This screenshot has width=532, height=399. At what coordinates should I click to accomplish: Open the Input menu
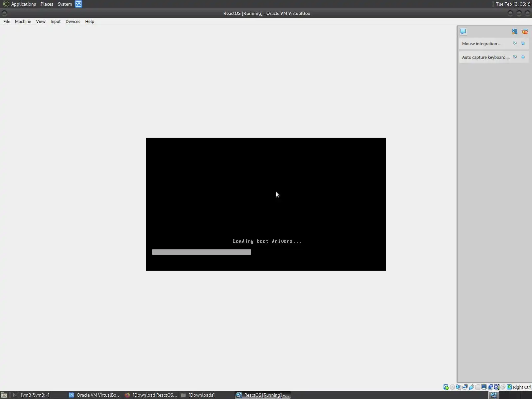coord(56,21)
